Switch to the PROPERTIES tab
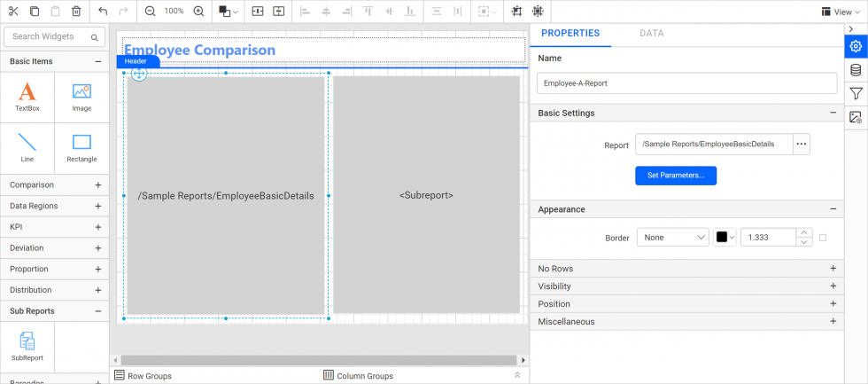Viewport: 868px width, 384px height. click(x=570, y=33)
